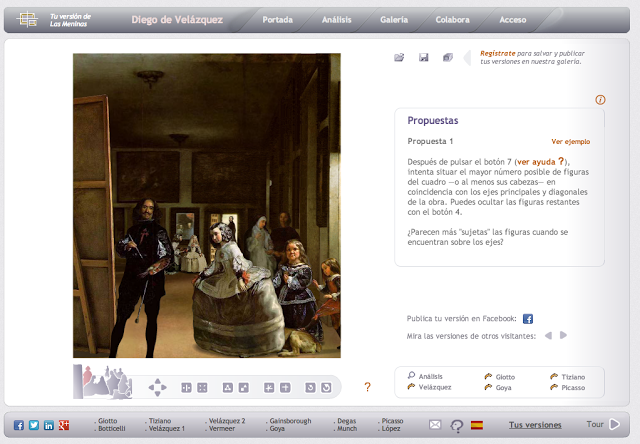
Task: Open Vermeer in footer list
Action: 222,428
